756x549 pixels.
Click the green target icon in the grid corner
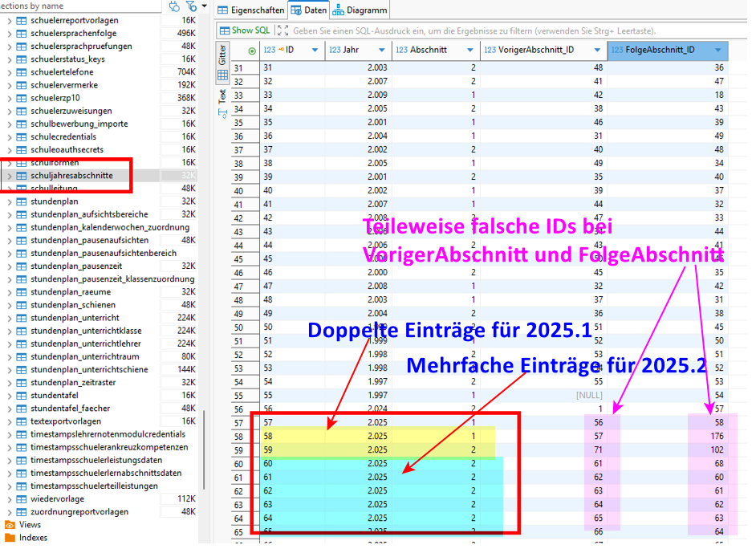tap(252, 50)
